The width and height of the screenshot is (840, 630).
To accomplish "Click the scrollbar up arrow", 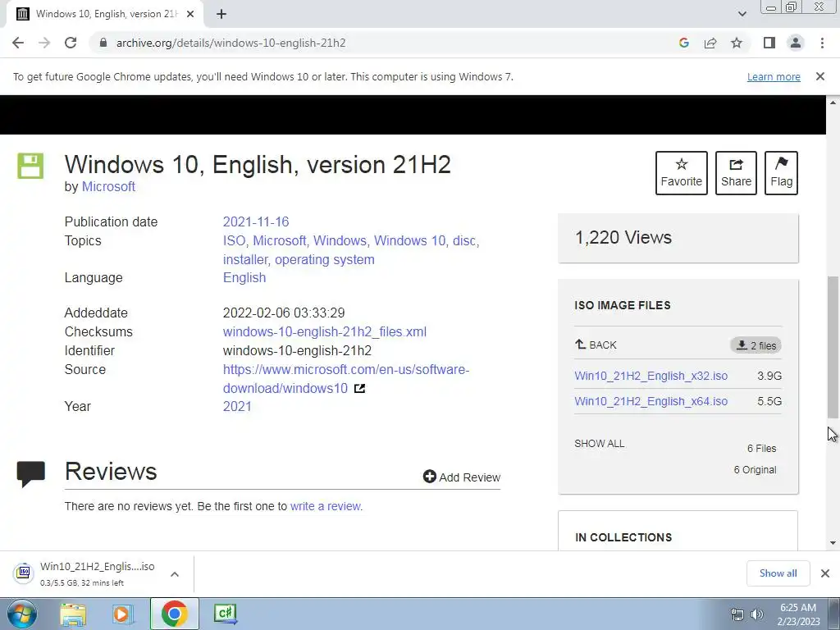I will [833, 103].
